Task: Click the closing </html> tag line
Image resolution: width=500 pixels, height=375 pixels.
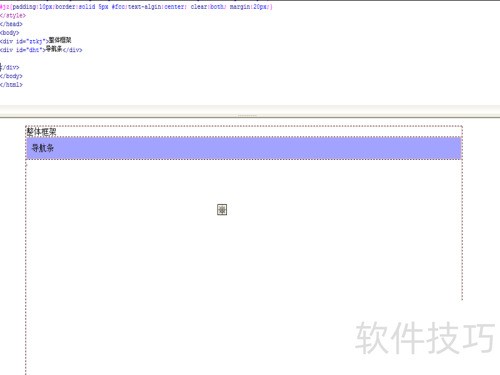Action: [x=11, y=85]
